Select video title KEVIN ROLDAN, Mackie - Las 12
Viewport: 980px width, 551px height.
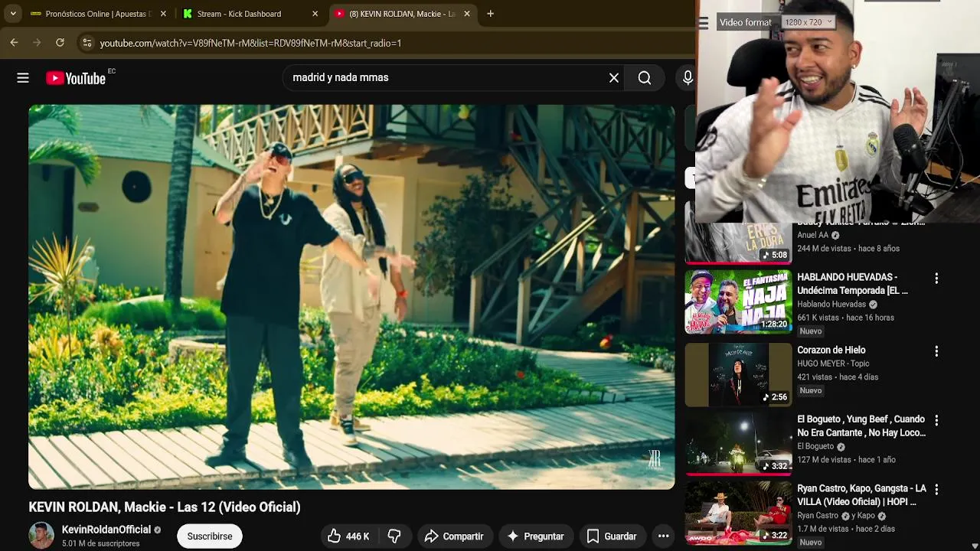pyautogui.click(x=165, y=507)
